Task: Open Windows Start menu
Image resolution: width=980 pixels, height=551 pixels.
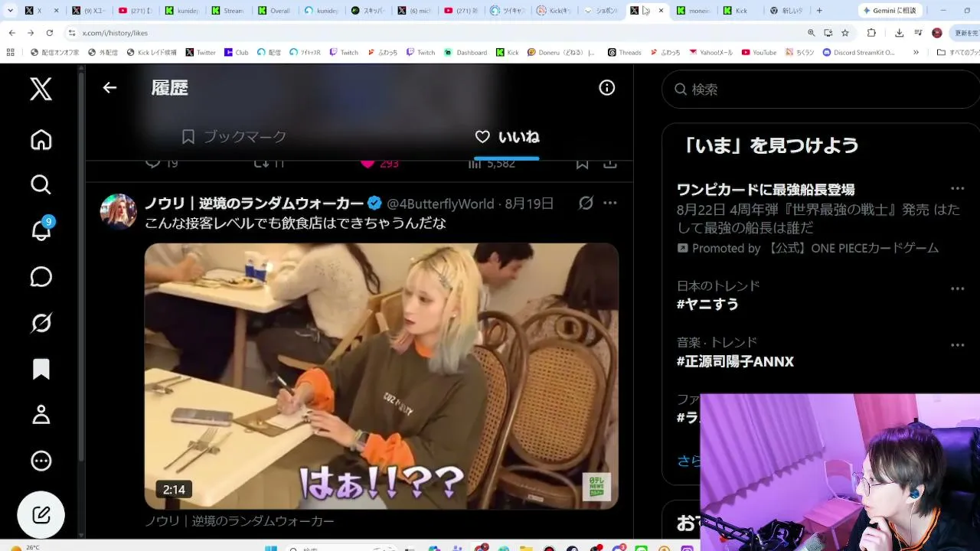Action: [269, 548]
